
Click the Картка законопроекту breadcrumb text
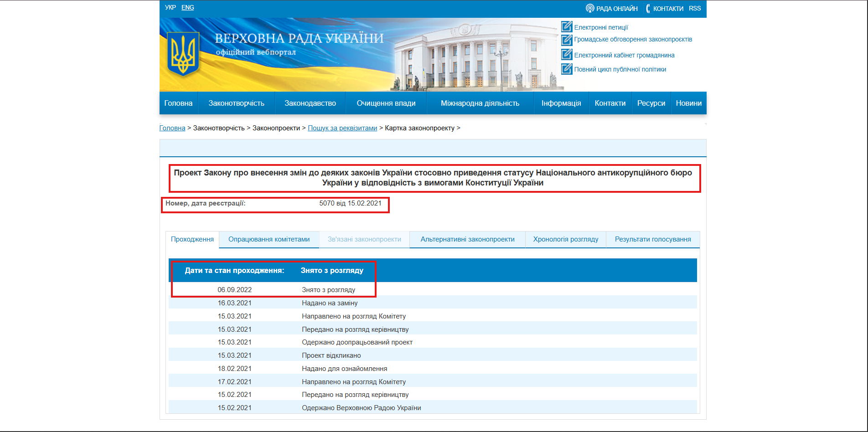click(x=419, y=128)
